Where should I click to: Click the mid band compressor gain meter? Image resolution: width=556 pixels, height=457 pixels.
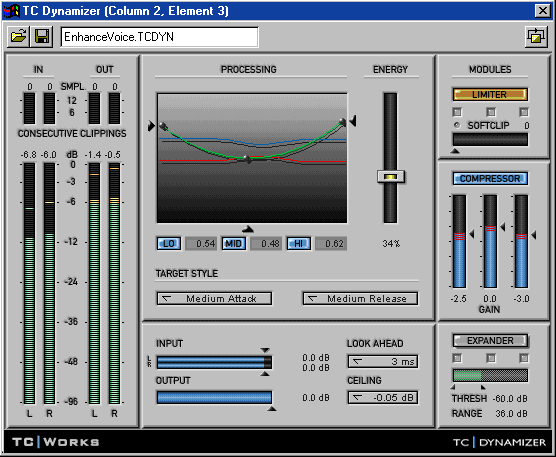tap(490, 241)
